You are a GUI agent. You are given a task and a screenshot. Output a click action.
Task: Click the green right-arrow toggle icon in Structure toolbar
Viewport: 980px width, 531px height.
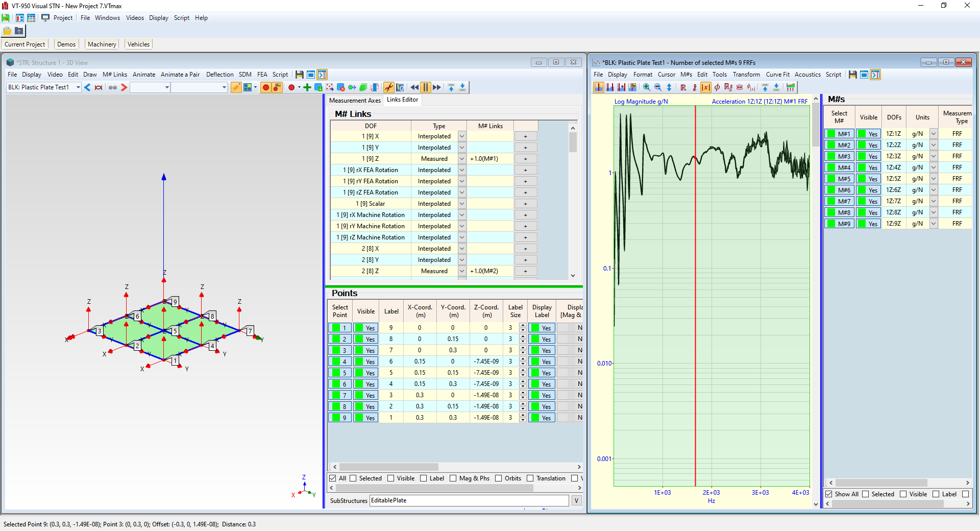pyautogui.click(x=352, y=87)
